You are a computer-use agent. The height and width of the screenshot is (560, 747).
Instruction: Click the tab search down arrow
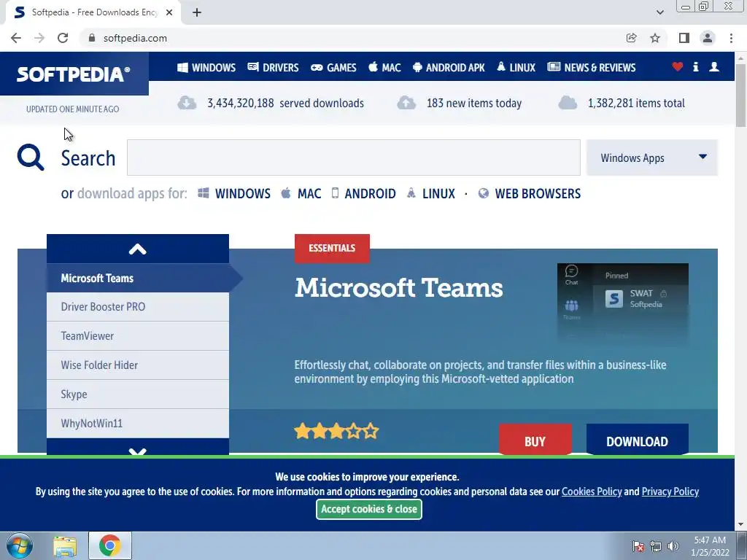coord(659,12)
